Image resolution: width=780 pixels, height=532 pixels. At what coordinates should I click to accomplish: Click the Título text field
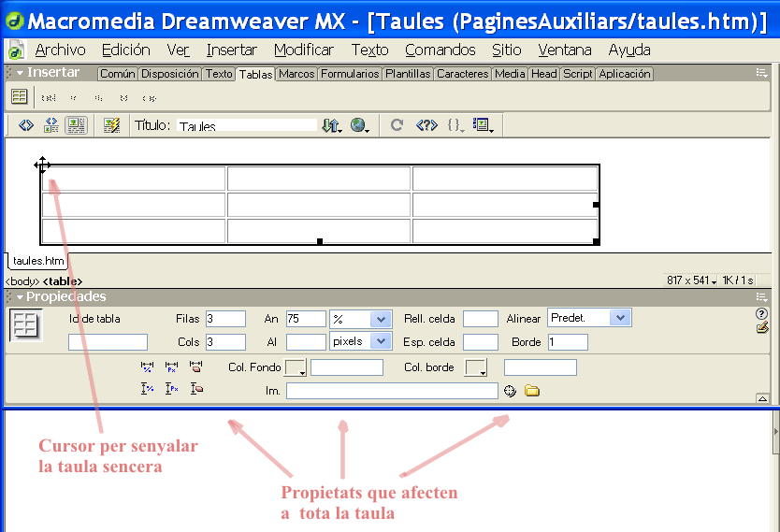[246, 124]
